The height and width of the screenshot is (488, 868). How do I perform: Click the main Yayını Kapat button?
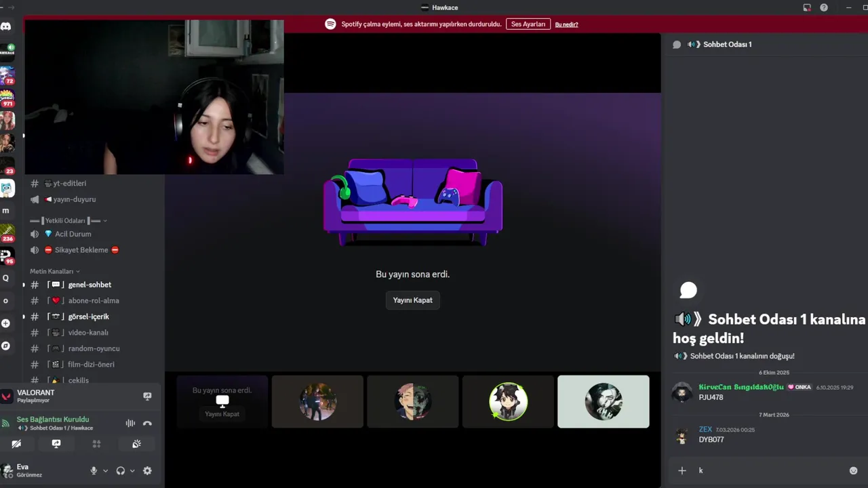(x=412, y=300)
